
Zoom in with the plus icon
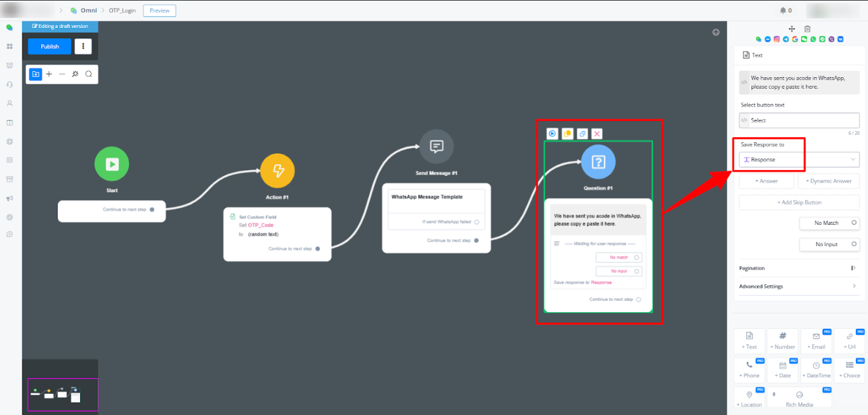[49, 74]
